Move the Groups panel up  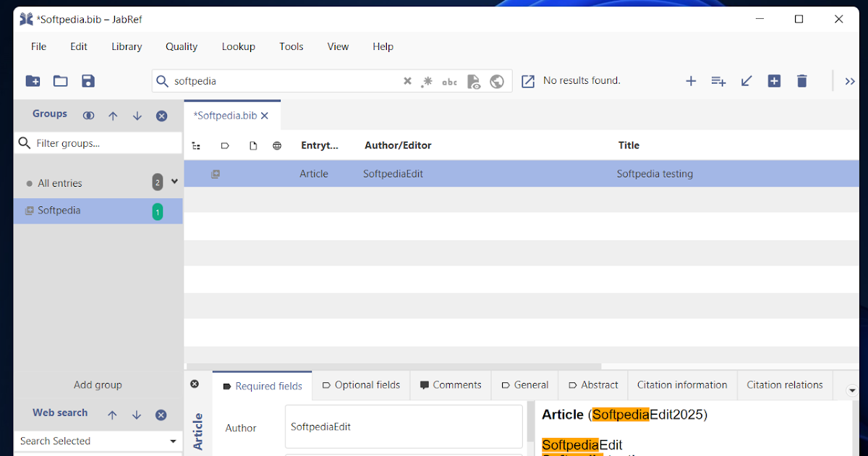click(x=113, y=116)
